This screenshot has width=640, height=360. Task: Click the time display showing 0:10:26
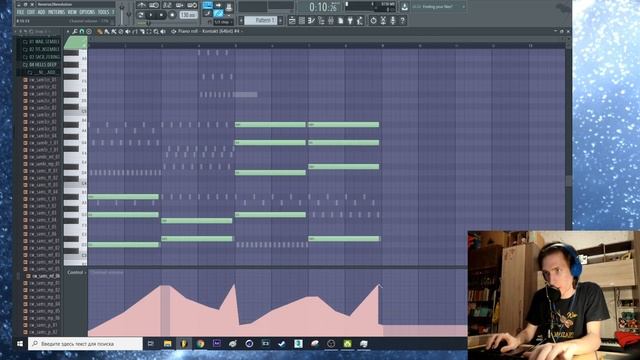[x=323, y=7]
